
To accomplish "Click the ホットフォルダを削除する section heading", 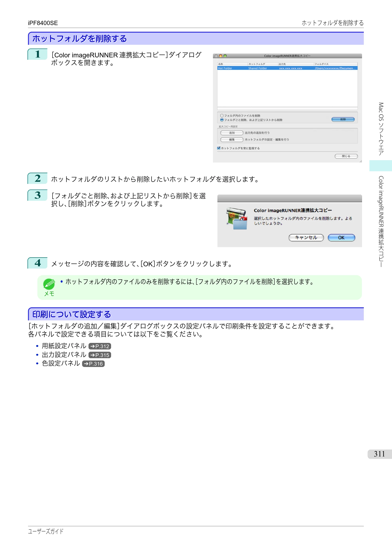I will [80, 39].
